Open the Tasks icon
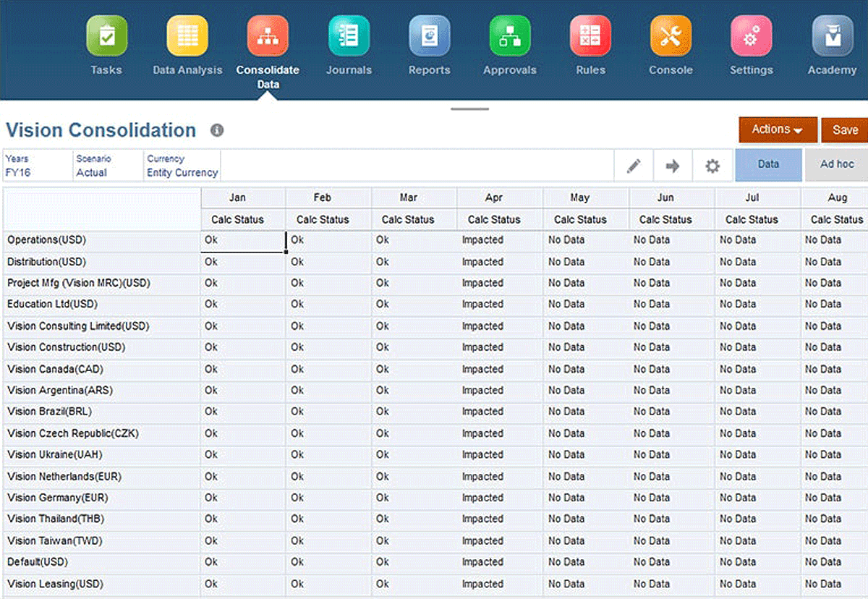The width and height of the screenshot is (868, 599). tap(106, 36)
